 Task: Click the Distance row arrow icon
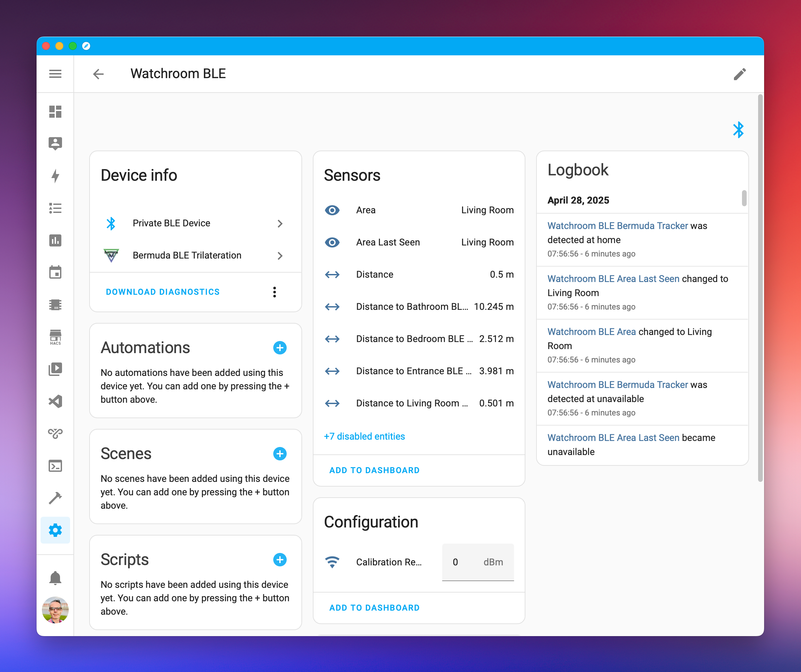(332, 275)
